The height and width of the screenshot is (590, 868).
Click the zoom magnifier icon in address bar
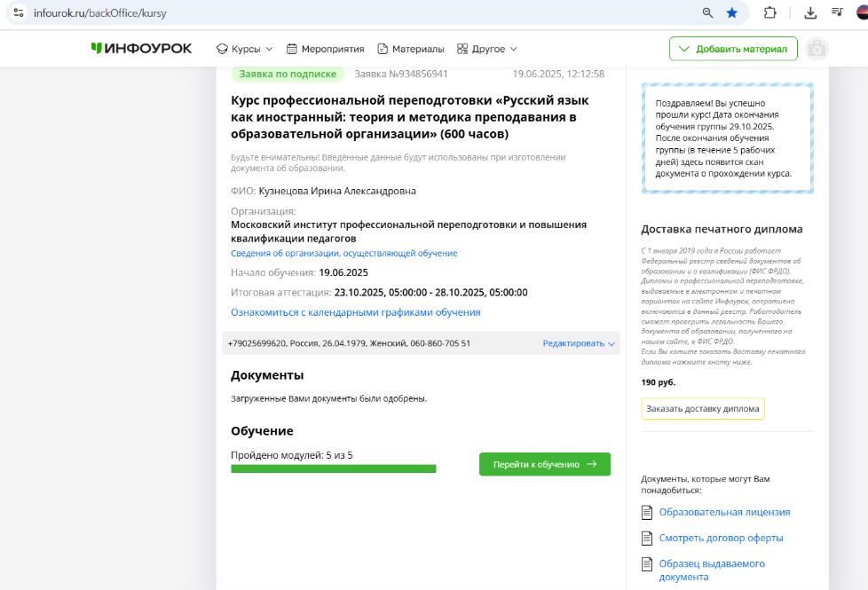pyautogui.click(x=707, y=13)
